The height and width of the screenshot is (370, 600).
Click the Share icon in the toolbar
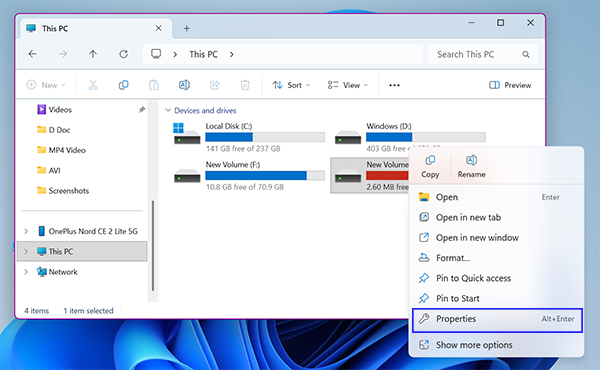pyautogui.click(x=215, y=85)
